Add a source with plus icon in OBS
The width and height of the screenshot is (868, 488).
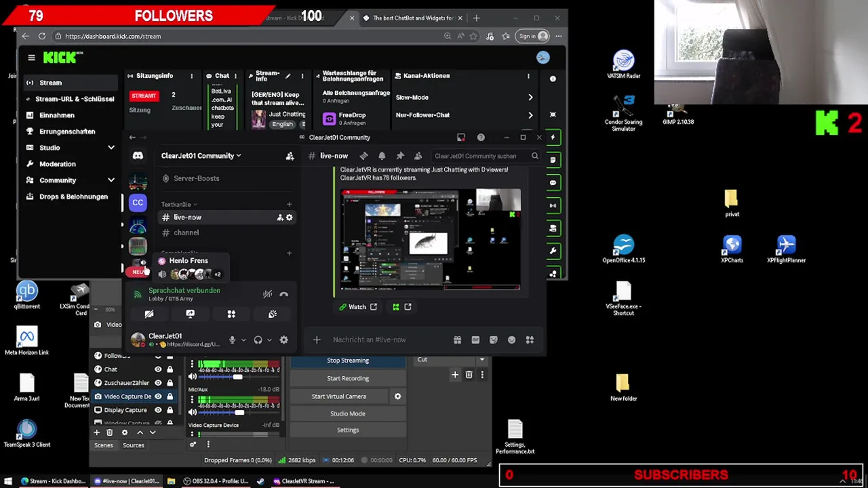coord(96,432)
